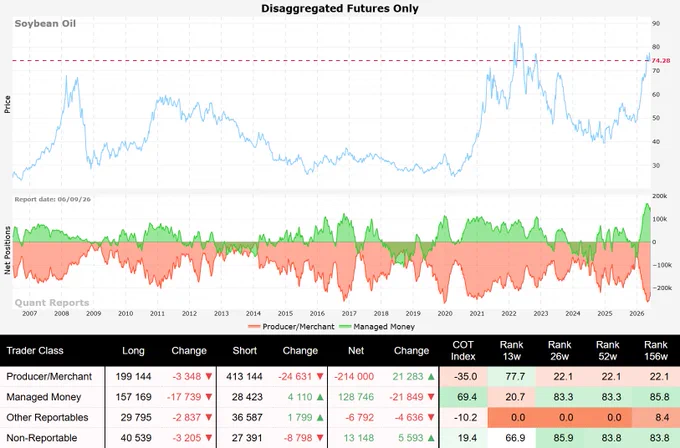Click the 2020 label on time axis

coord(445,313)
